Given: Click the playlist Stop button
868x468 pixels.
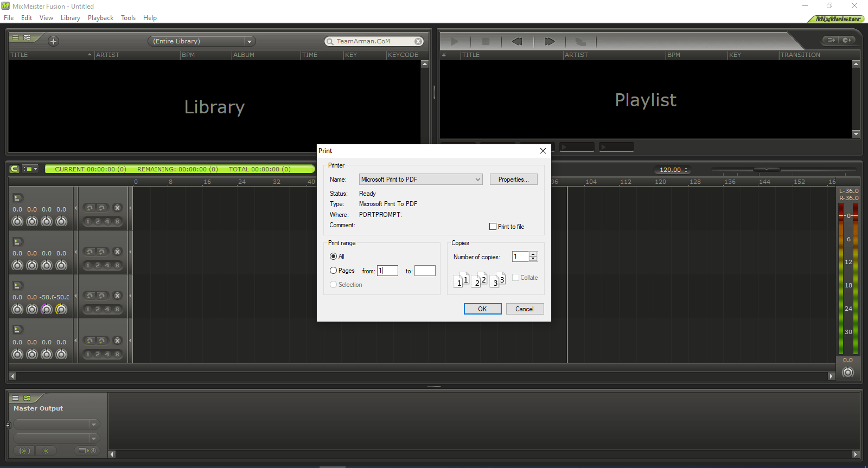Looking at the screenshot, I should tap(486, 41).
